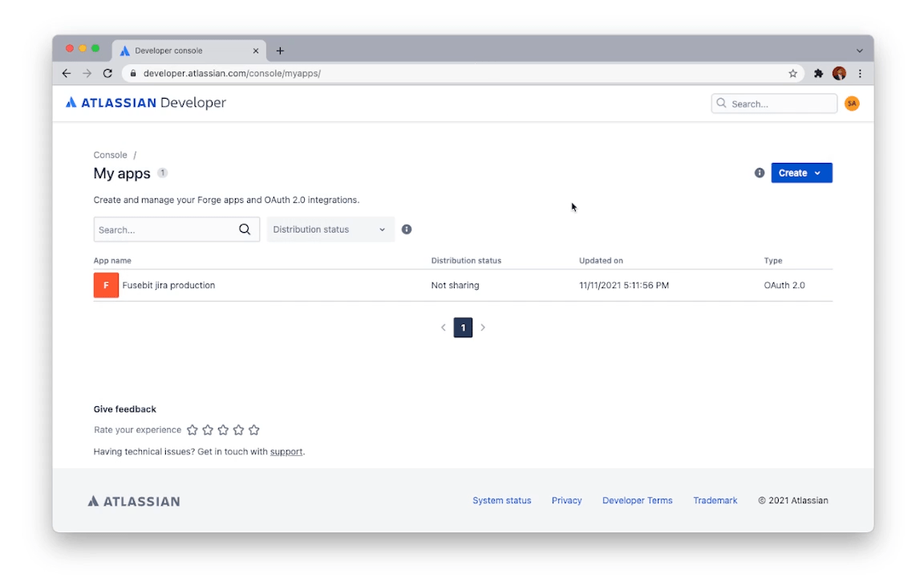Image resolution: width=924 pixels, height=578 pixels.
Task: Click info icon next to Create button
Action: pos(759,173)
